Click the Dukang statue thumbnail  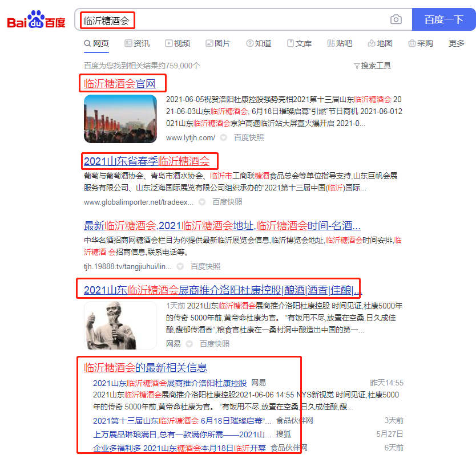coord(120,325)
